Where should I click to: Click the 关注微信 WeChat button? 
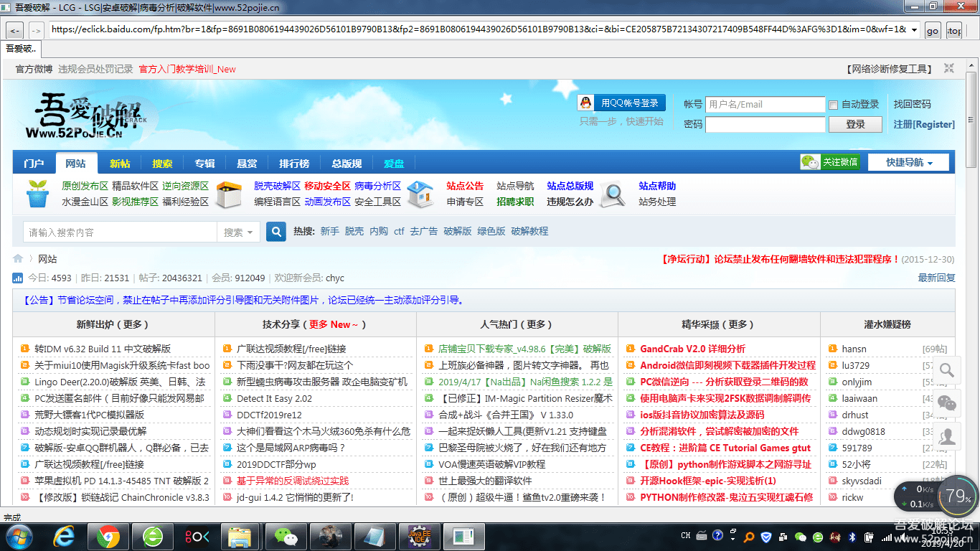(x=830, y=162)
